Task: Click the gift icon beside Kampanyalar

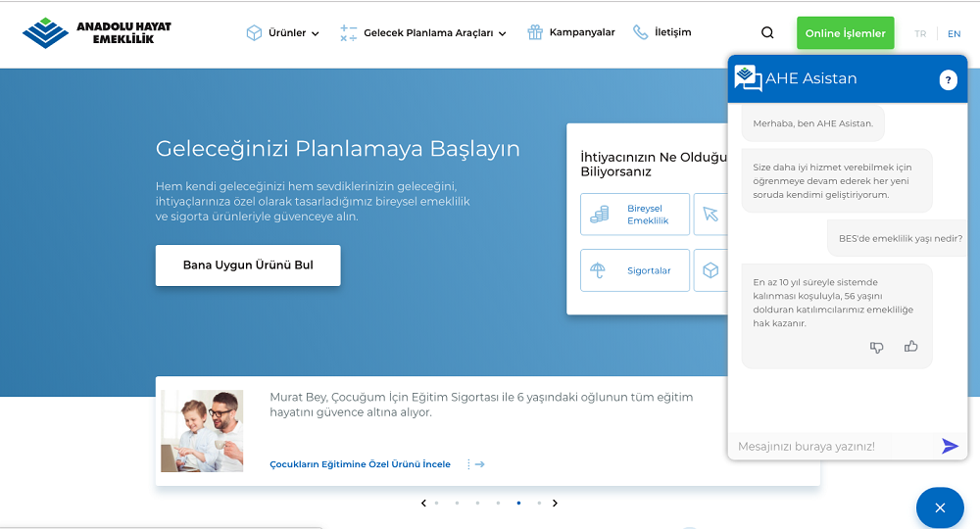Action: [535, 32]
